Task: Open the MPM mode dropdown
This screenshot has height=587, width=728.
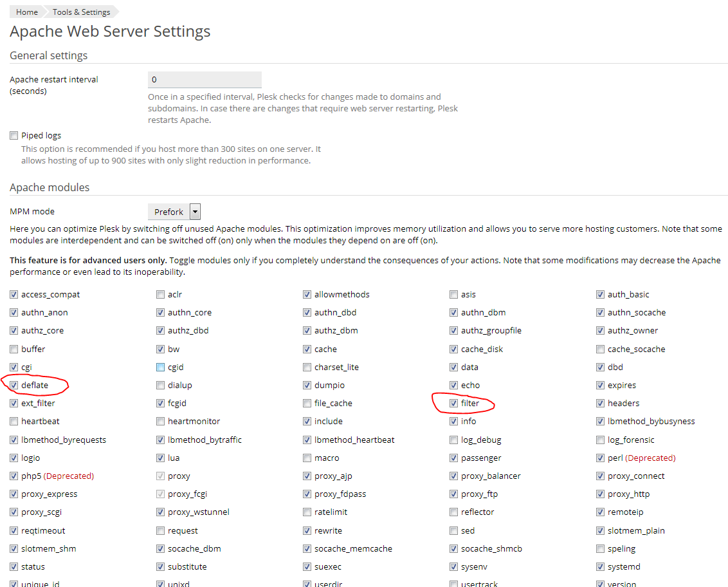Action: [x=174, y=212]
